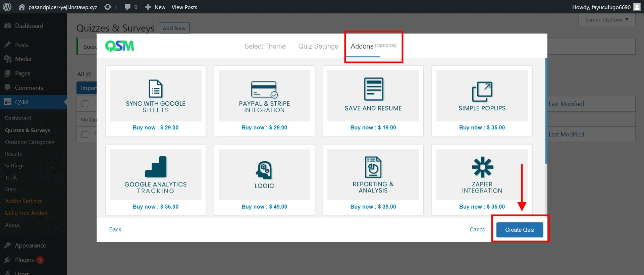
Task: Buy Save and Resume for $19.00
Action: pyautogui.click(x=373, y=127)
